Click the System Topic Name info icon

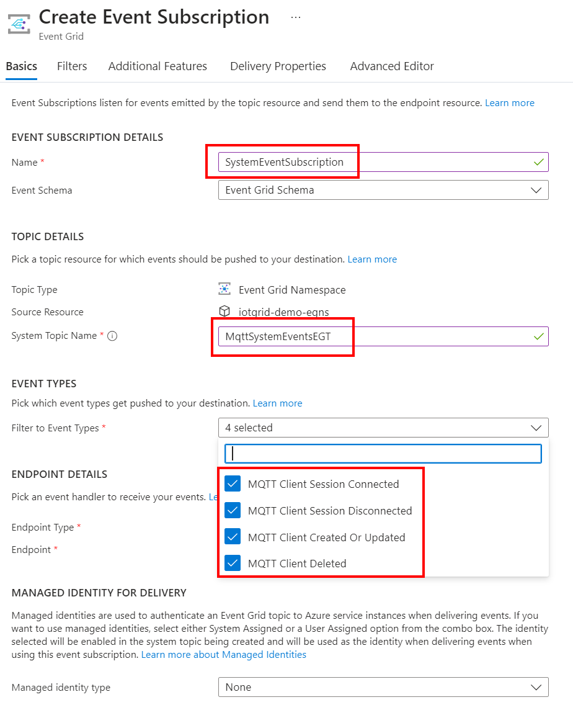(x=112, y=336)
